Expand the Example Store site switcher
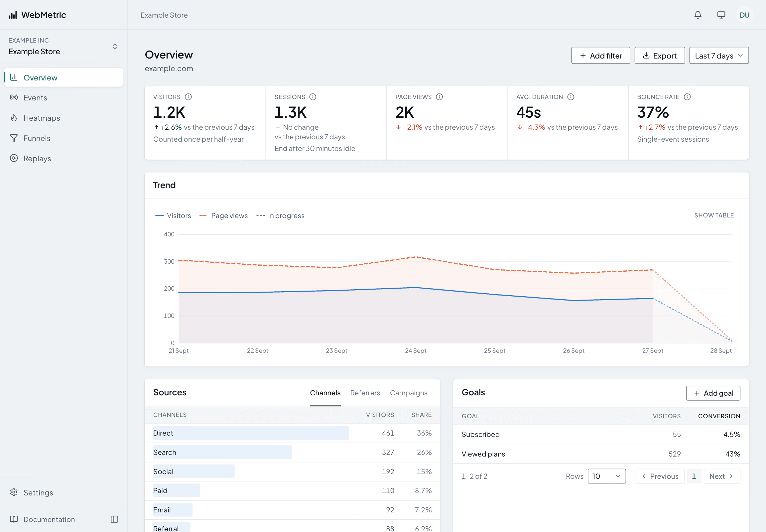Viewport: 766px width, 532px height. (63, 46)
